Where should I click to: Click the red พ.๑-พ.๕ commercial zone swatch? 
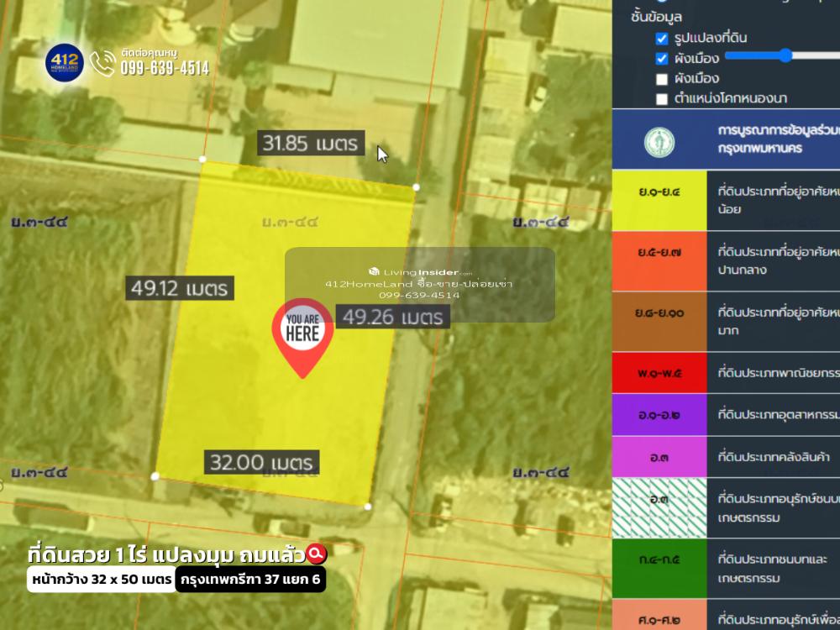pyautogui.click(x=659, y=372)
